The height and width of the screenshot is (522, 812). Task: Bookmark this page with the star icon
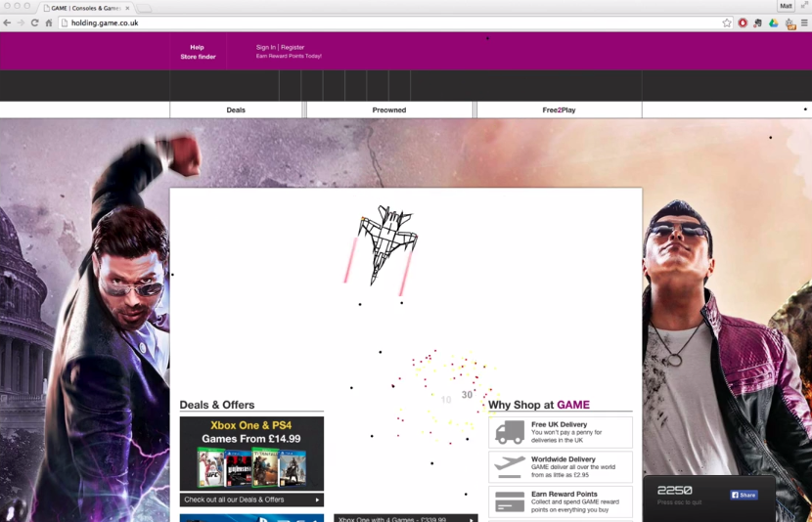[727, 22]
